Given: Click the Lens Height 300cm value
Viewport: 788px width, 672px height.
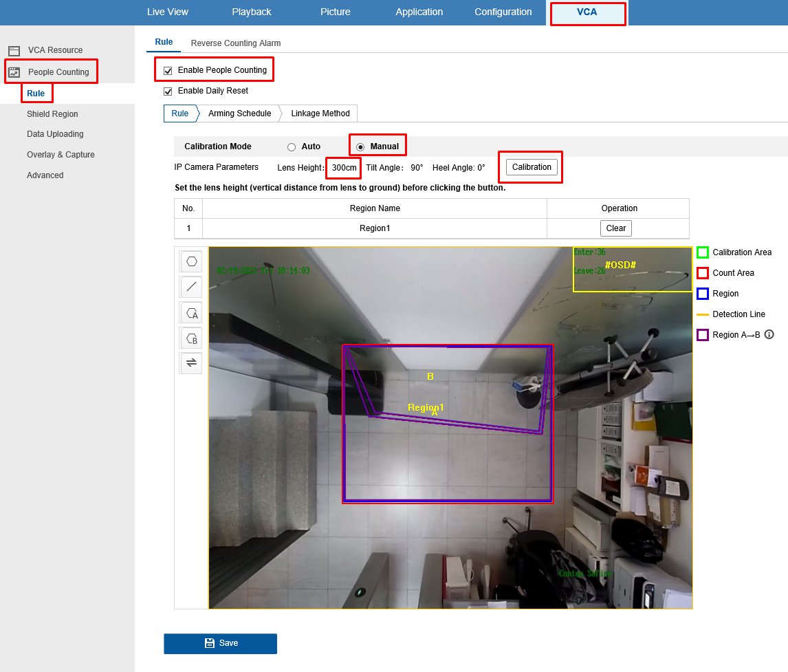Looking at the screenshot, I should (344, 168).
